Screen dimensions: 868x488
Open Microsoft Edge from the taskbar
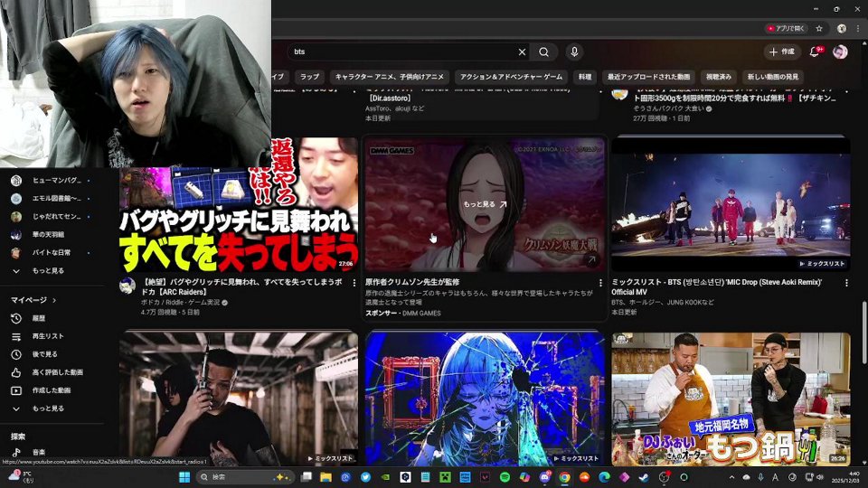point(604,477)
